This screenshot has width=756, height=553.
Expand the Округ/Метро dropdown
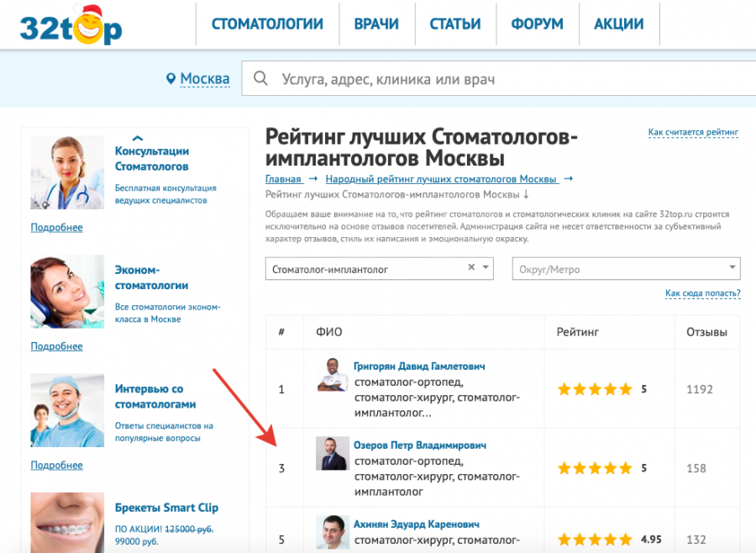732,269
